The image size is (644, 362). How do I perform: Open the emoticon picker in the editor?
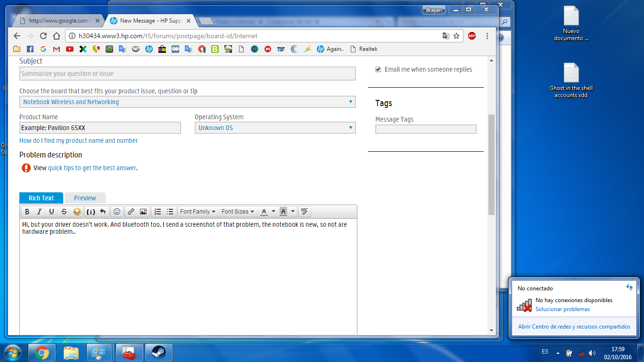117,212
